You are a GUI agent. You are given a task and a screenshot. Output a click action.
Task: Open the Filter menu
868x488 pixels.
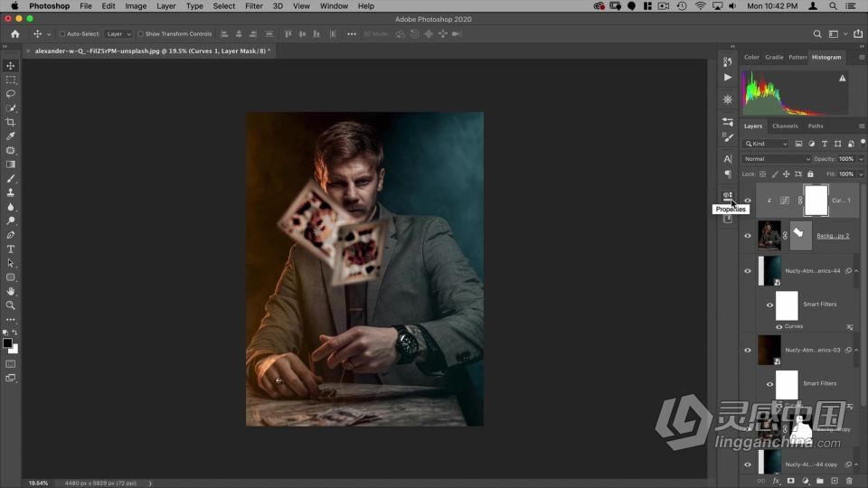(x=254, y=6)
